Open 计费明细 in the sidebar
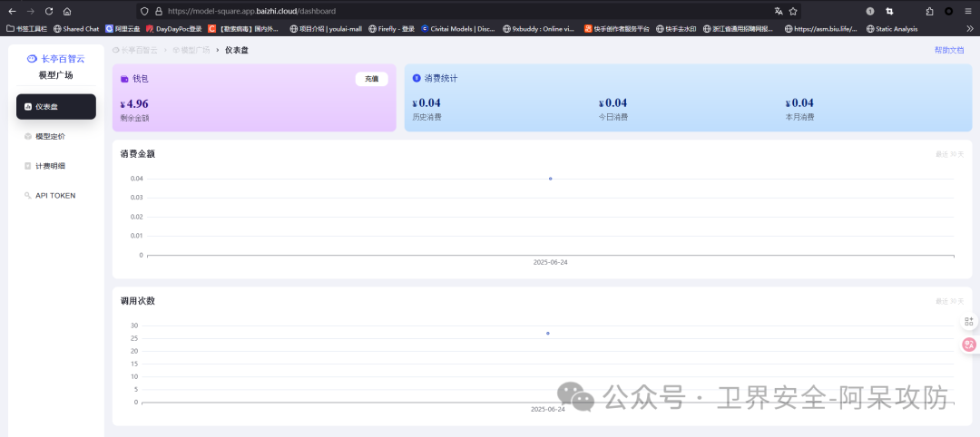This screenshot has width=980, height=437. pyautogui.click(x=56, y=166)
